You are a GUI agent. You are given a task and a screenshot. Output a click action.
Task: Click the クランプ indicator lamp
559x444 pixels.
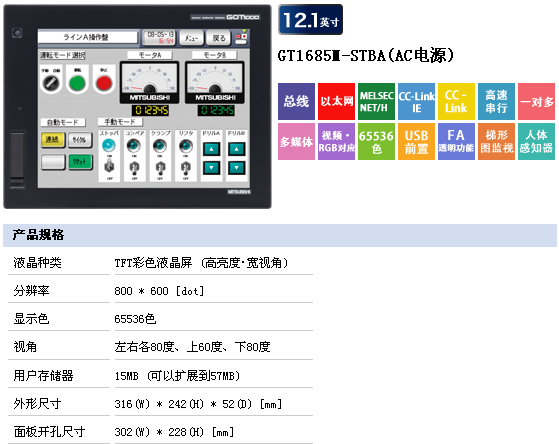point(160,145)
